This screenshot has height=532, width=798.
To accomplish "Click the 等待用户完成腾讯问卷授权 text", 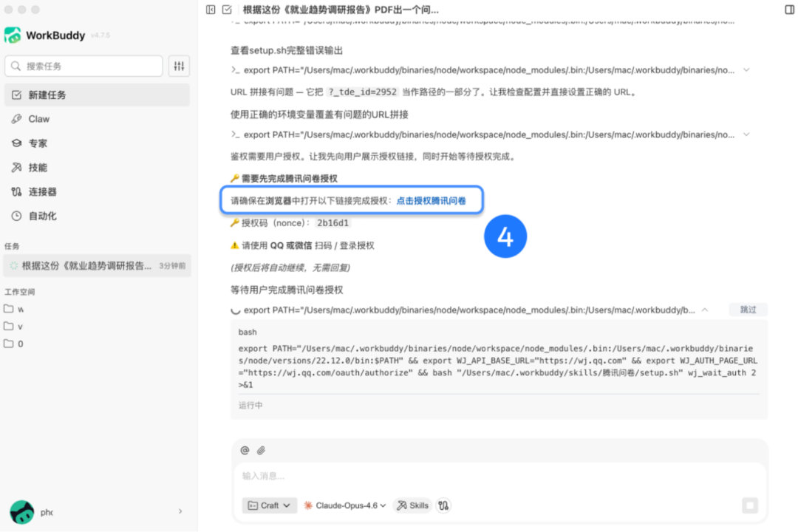I will pos(287,290).
